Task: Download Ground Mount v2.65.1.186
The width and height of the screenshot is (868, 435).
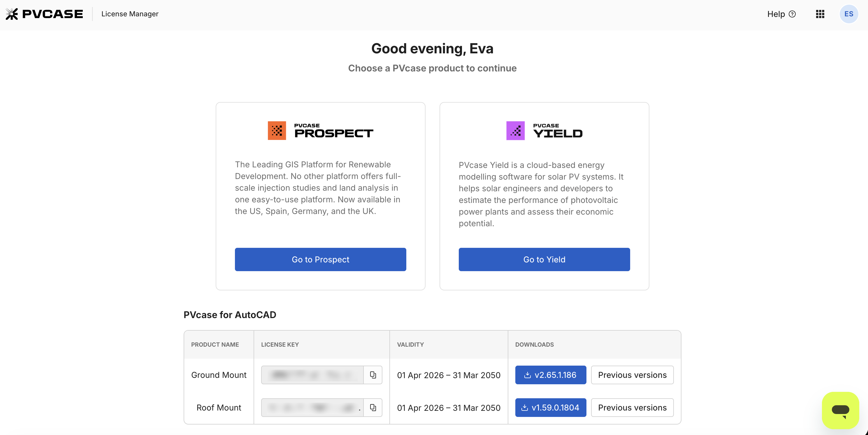Action: [x=550, y=375]
